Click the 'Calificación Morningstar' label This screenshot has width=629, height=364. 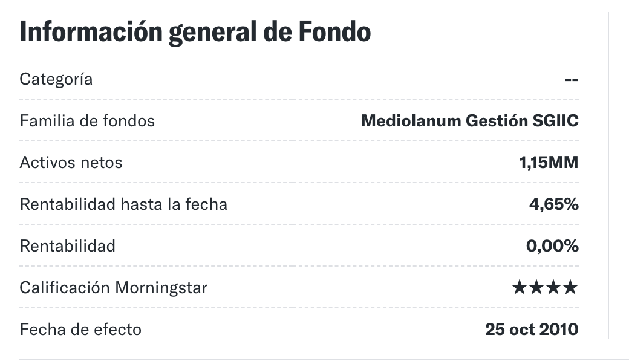click(114, 287)
